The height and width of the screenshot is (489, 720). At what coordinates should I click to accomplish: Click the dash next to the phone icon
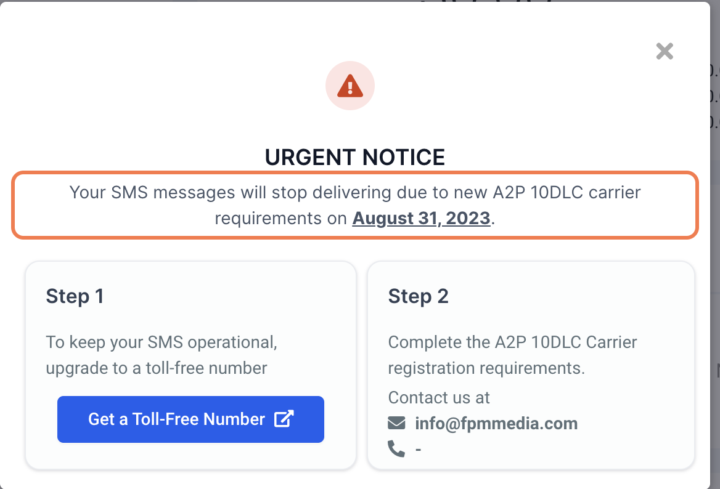[x=418, y=449]
